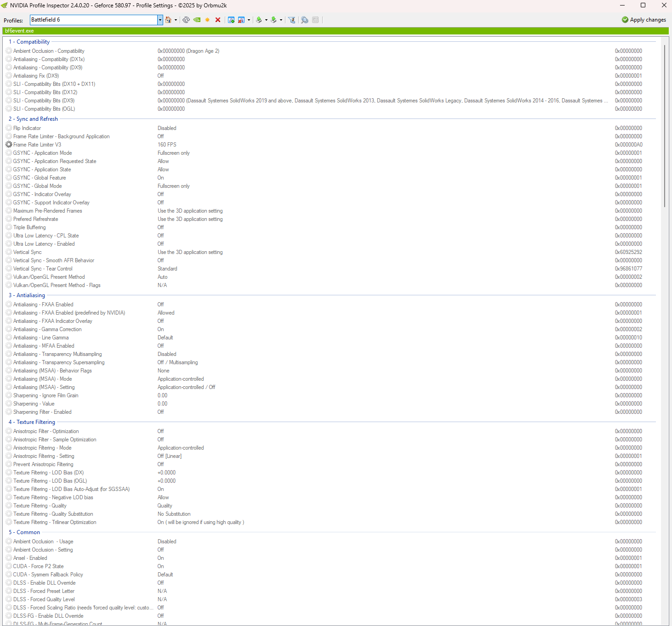The height and width of the screenshot is (626, 672).
Task: Go to the global profile home icon
Action: [x=168, y=20]
